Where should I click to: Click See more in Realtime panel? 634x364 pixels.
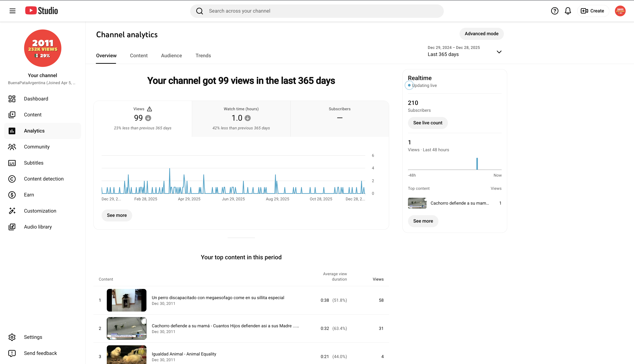point(423,221)
